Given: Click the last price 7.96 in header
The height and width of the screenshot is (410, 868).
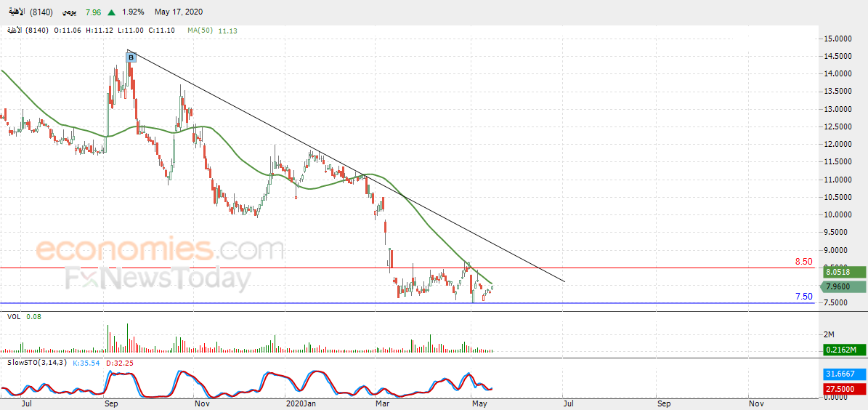Looking at the screenshot, I should [94, 12].
